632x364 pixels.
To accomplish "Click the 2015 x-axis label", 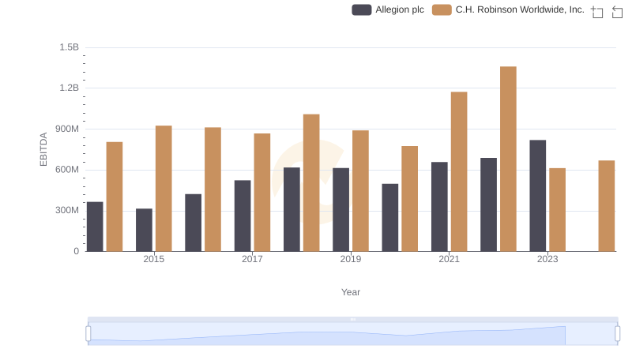I will pyautogui.click(x=153, y=259).
